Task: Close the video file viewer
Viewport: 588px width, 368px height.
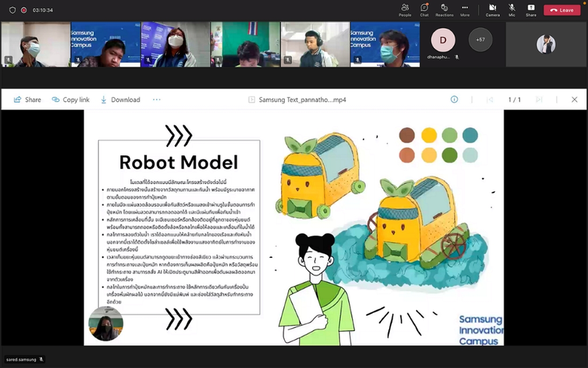Action: (574, 100)
